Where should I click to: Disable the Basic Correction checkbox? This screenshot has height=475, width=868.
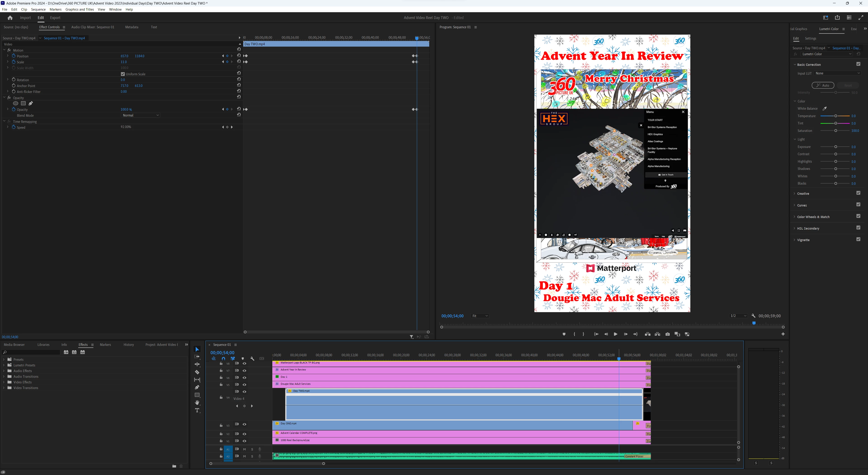pyautogui.click(x=858, y=64)
